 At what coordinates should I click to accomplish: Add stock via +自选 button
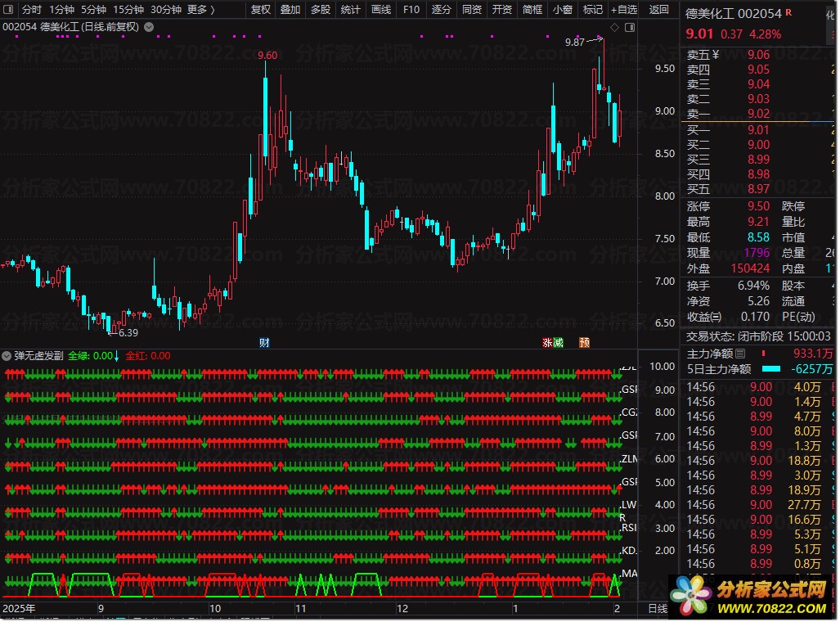(624, 9)
